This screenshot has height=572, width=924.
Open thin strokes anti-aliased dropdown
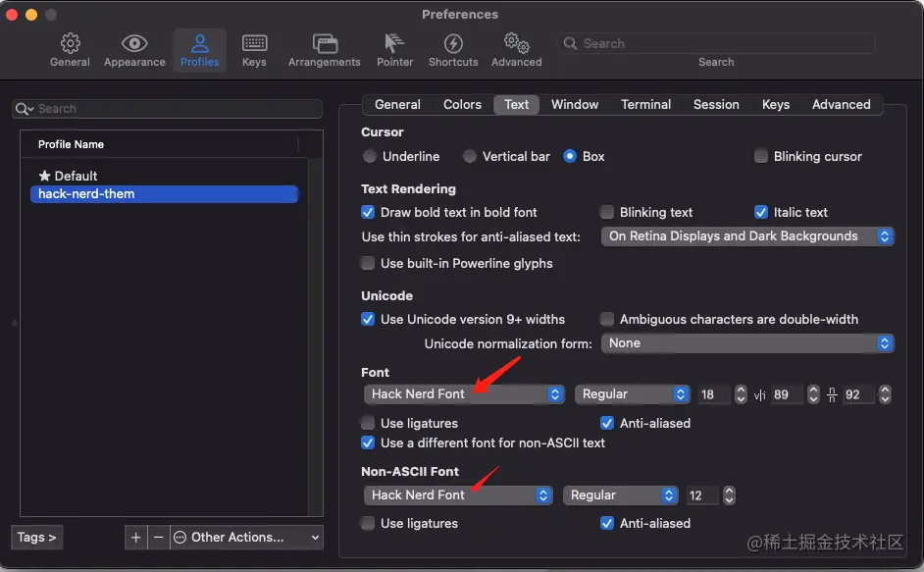(x=747, y=236)
